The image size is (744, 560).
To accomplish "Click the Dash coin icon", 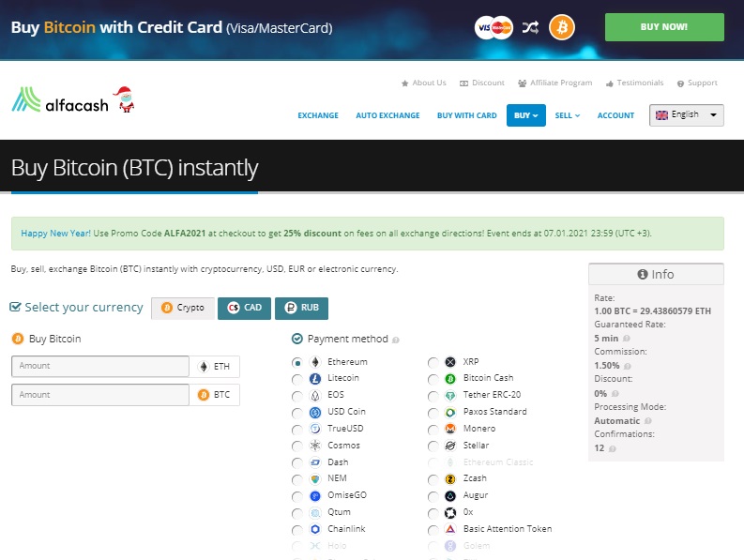I will point(315,462).
